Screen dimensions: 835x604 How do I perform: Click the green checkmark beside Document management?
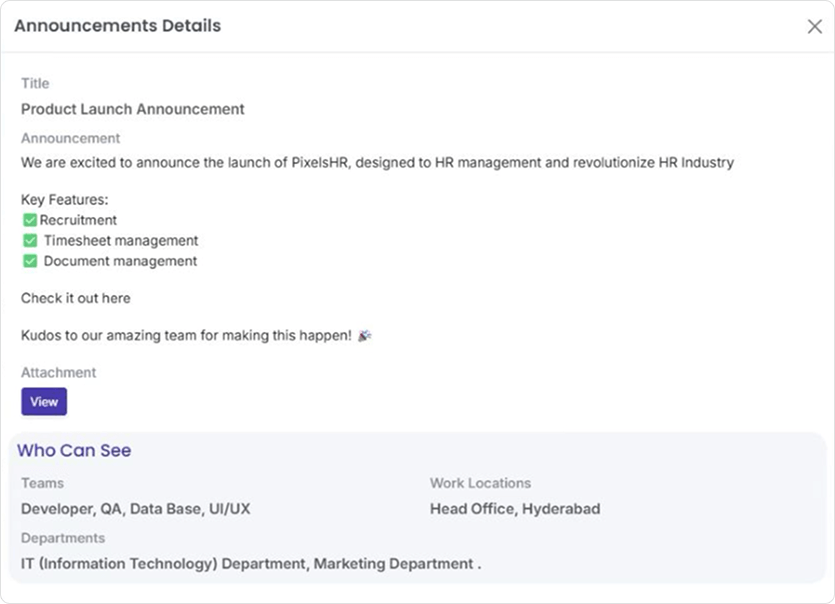pos(30,262)
